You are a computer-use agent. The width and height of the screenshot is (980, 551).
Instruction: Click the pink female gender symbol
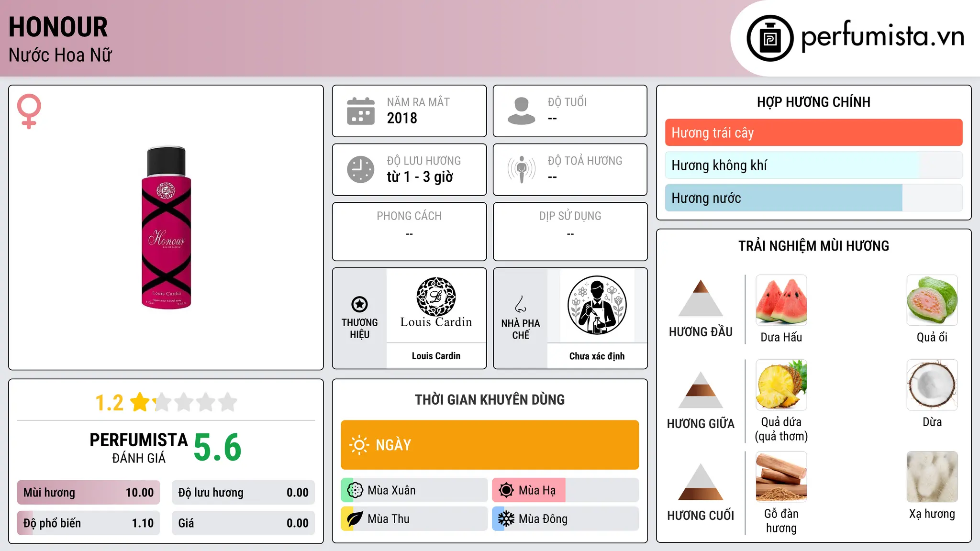click(x=29, y=111)
